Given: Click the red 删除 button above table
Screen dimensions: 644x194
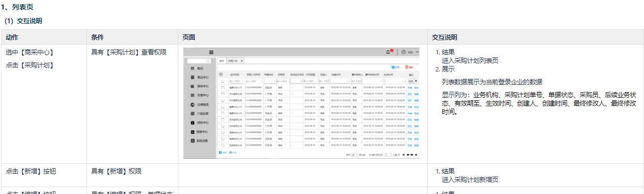Looking at the screenshot, I should tap(409, 67).
